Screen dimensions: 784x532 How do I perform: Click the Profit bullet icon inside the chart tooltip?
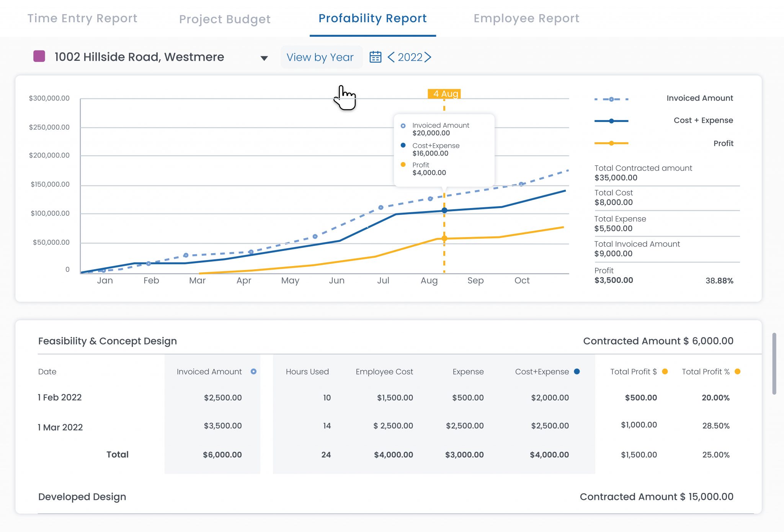(404, 165)
